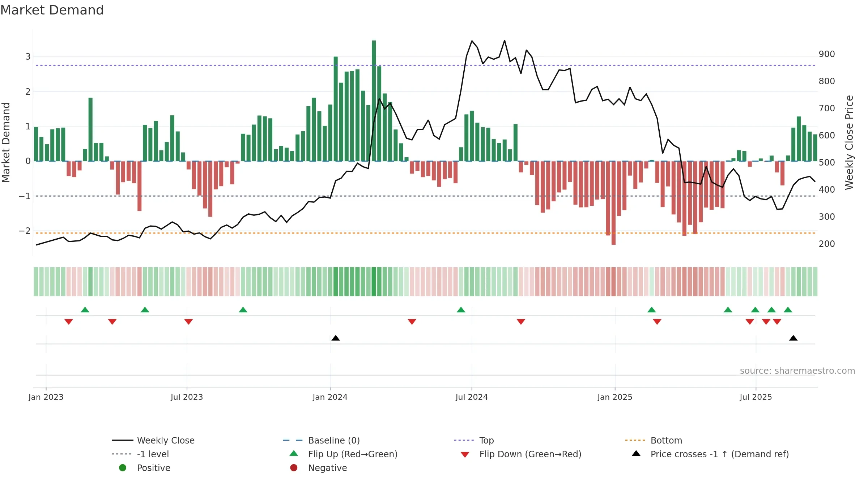Click the Jul 2025 axis label
The image size is (868, 488).
point(756,397)
